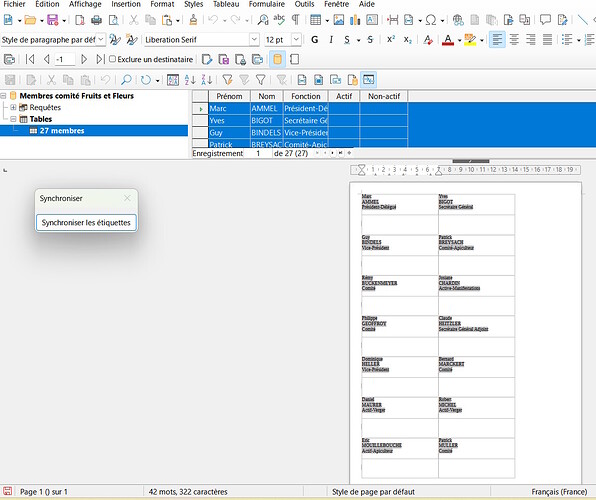
Task: Click the special character Omega icon
Action: [431, 20]
